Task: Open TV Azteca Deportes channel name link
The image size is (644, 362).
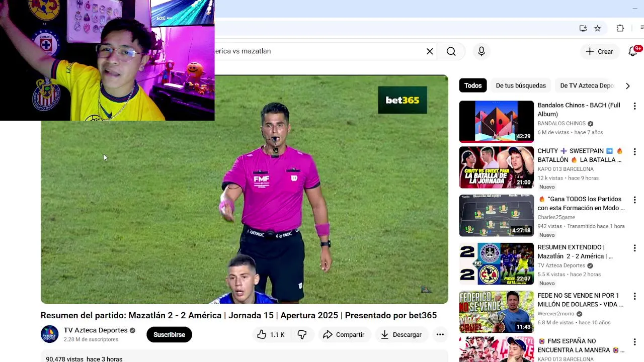Action: [96, 330]
